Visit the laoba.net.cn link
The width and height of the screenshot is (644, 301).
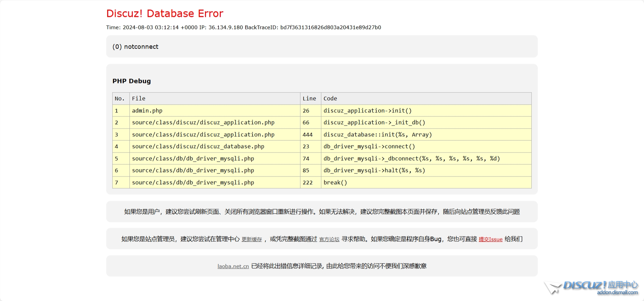[x=233, y=266]
